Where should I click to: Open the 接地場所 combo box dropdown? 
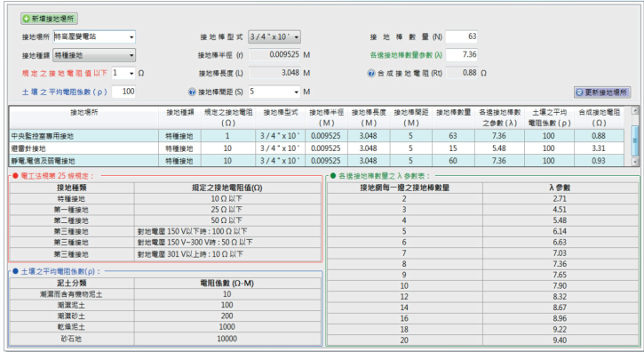[x=131, y=37]
